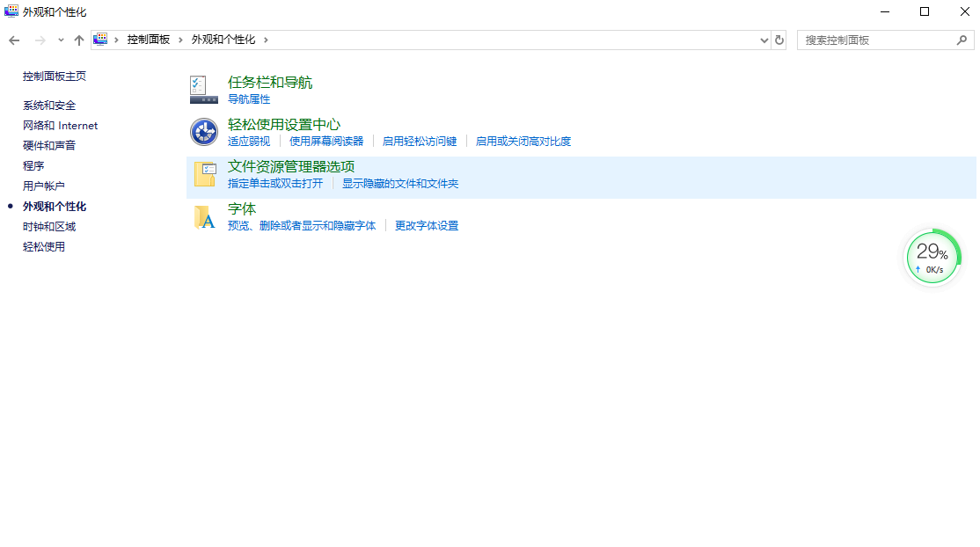This screenshot has width=980, height=547.
Task: Click the back navigation arrow
Action: click(14, 40)
